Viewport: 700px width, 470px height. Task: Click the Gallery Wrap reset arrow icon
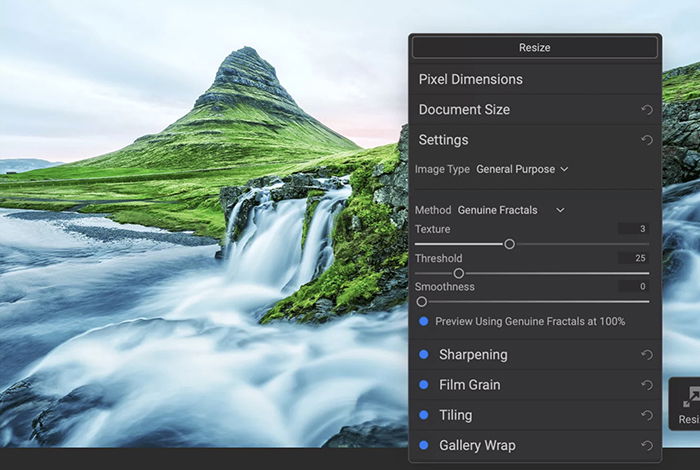tap(646, 445)
